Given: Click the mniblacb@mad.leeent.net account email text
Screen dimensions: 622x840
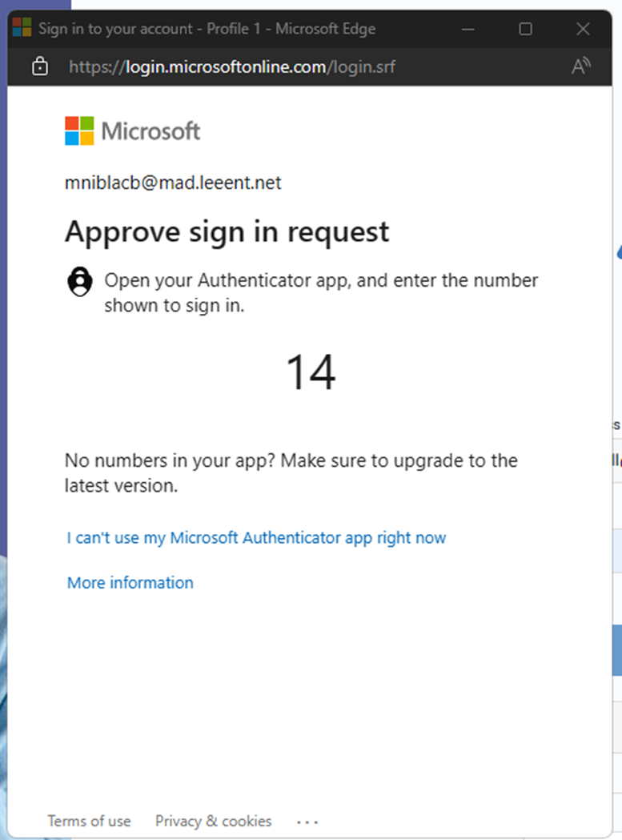Looking at the screenshot, I should (173, 183).
